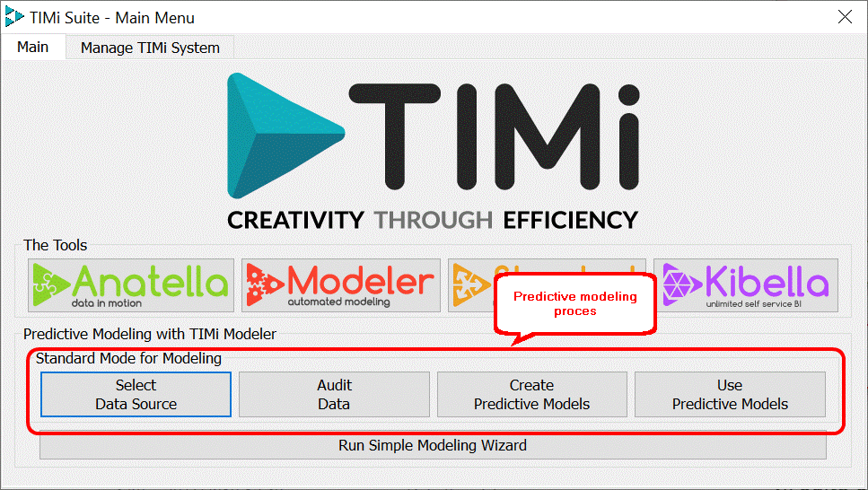Screen dimensions: 868x490
Task: Click the TIMi app icon in title bar
Action: pyautogui.click(x=13, y=17)
